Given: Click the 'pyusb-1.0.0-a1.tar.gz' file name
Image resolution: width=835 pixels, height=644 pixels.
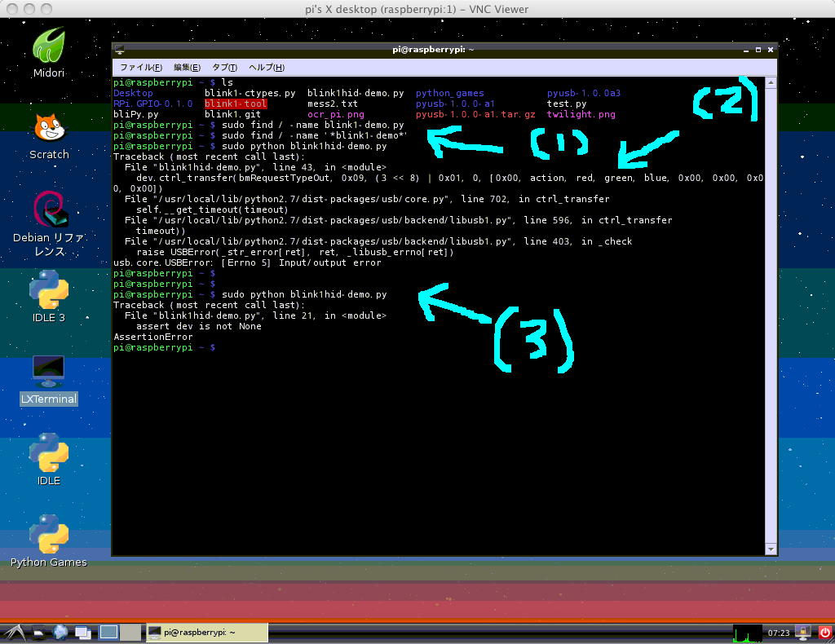Looking at the screenshot, I should click(x=475, y=114).
